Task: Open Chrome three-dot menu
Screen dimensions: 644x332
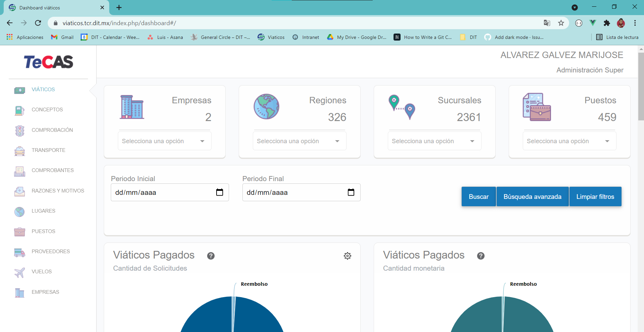Action: coord(635,23)
